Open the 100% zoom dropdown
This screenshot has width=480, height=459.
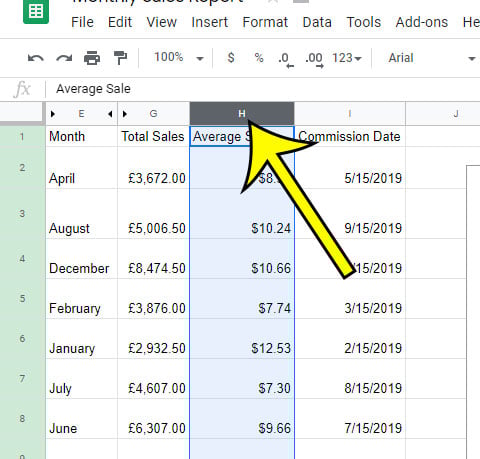[x=178, y=58]
